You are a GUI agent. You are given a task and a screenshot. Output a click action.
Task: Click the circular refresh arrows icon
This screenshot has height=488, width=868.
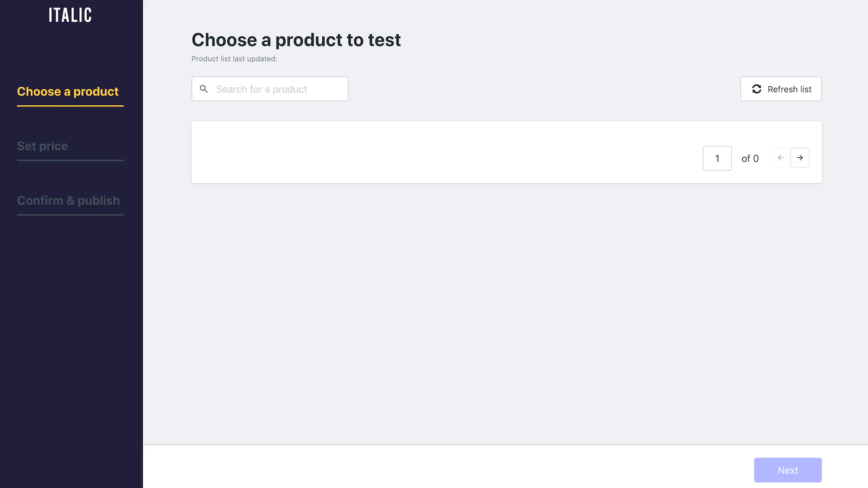(x=757, y=89)
